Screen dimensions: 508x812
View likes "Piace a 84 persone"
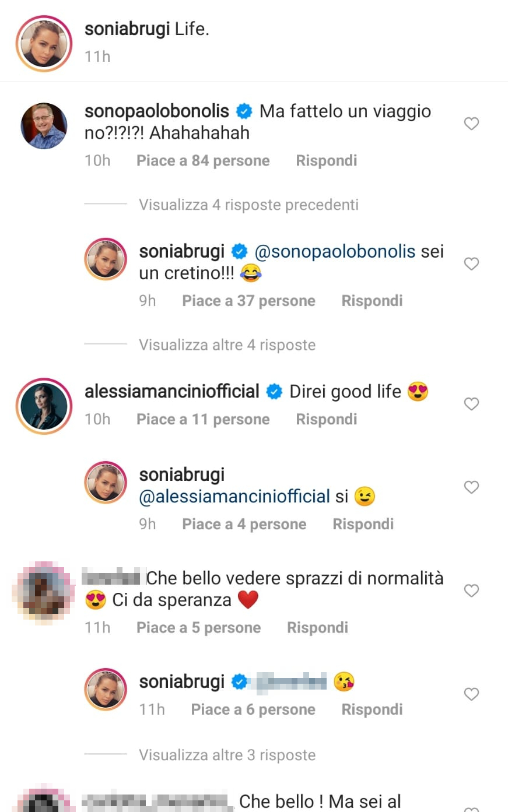coord(203,161)
